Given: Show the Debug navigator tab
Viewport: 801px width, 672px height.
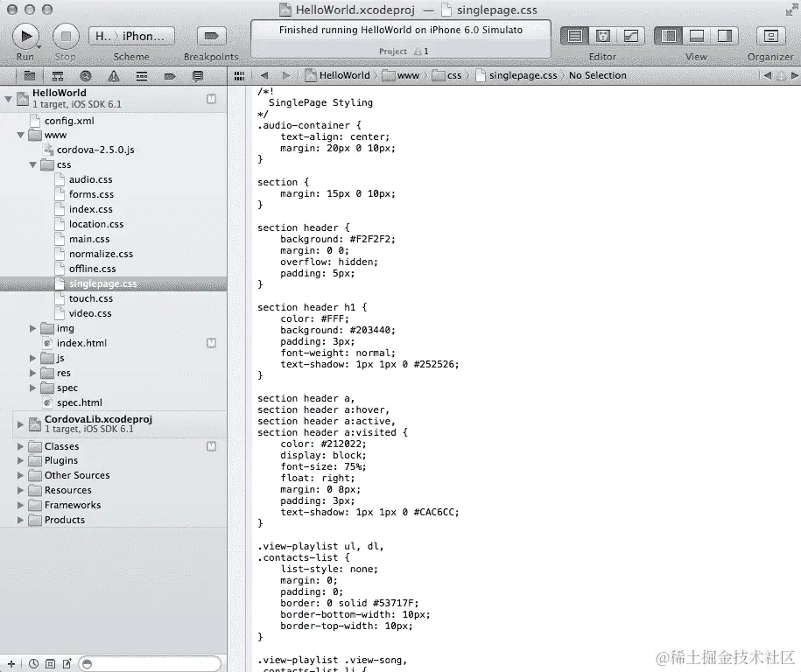Looking at the screenshot, I should [142, 77].
